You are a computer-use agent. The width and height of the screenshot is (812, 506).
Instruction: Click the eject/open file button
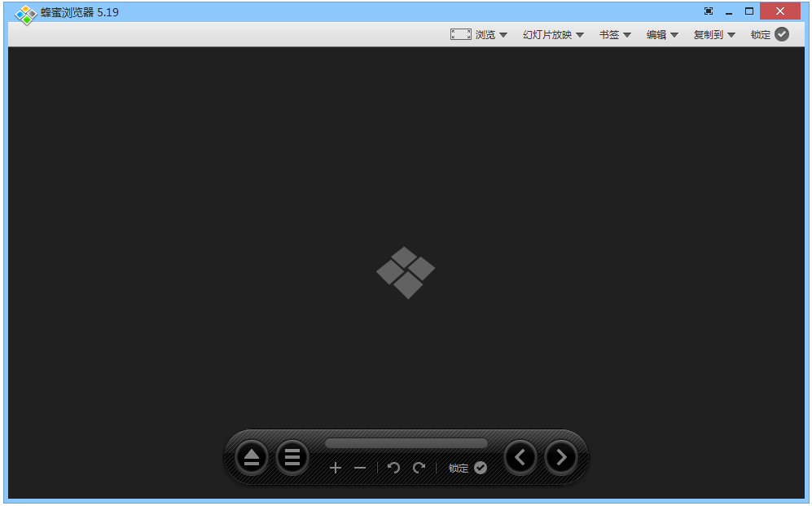pos(251,457)
